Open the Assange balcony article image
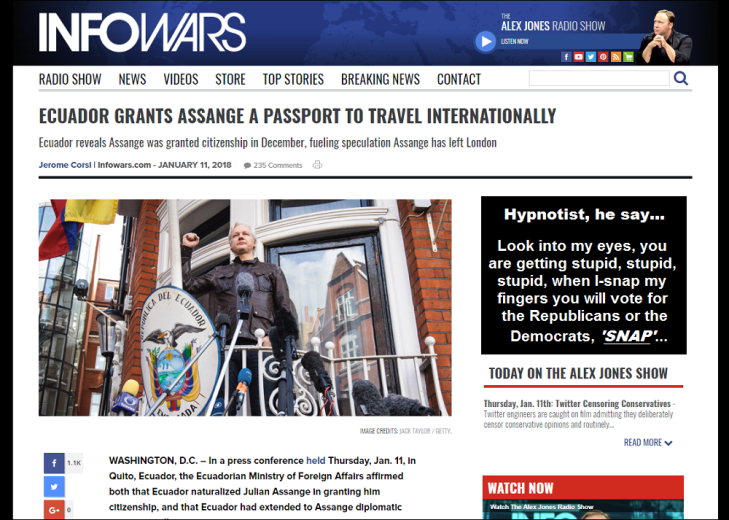This screenshot has width=729, height=520. pyautogui.click(x=245, y=307)
